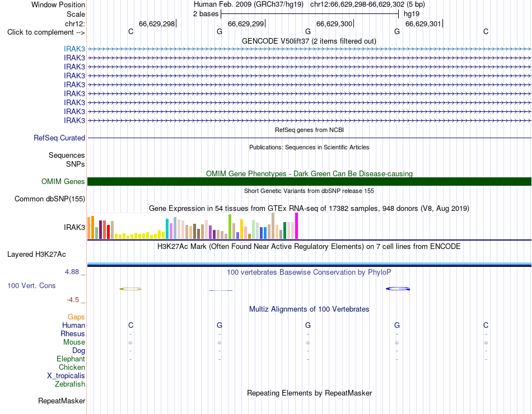Click the Common dbSNP(155) label
The image size is (532, 414).
click(x=50, y=199)
